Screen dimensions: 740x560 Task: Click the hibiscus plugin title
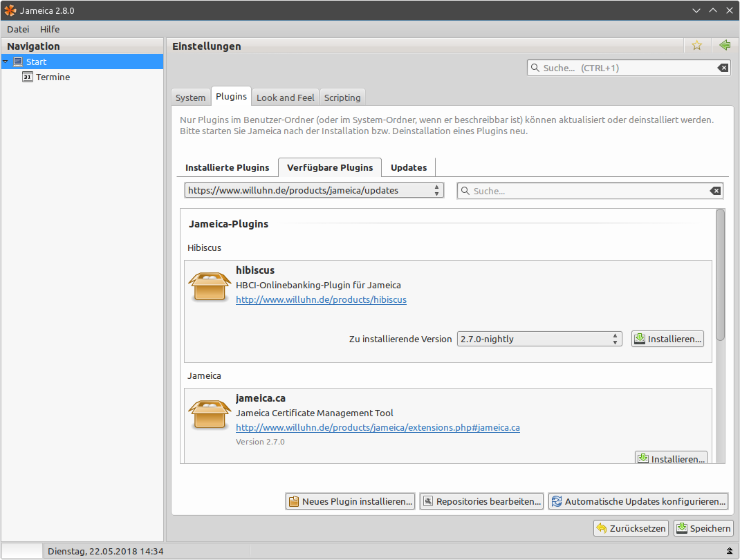click(255, 270)
